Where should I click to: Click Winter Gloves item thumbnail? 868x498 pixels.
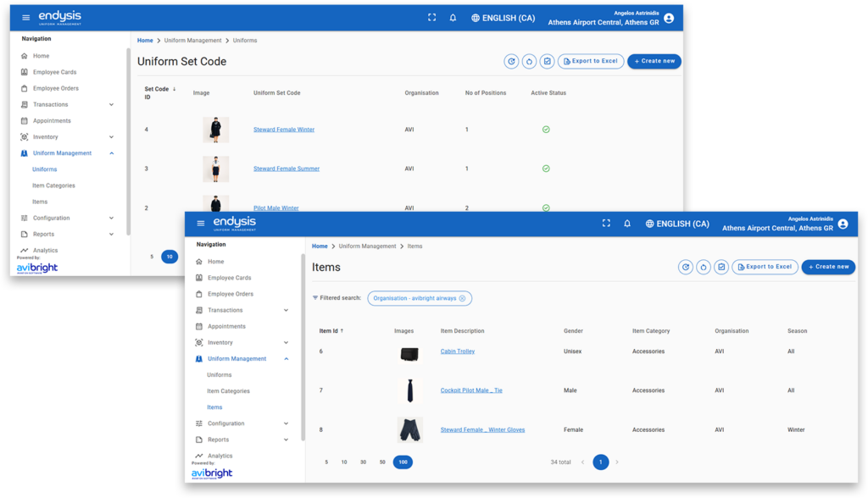[x=409, y=430]
